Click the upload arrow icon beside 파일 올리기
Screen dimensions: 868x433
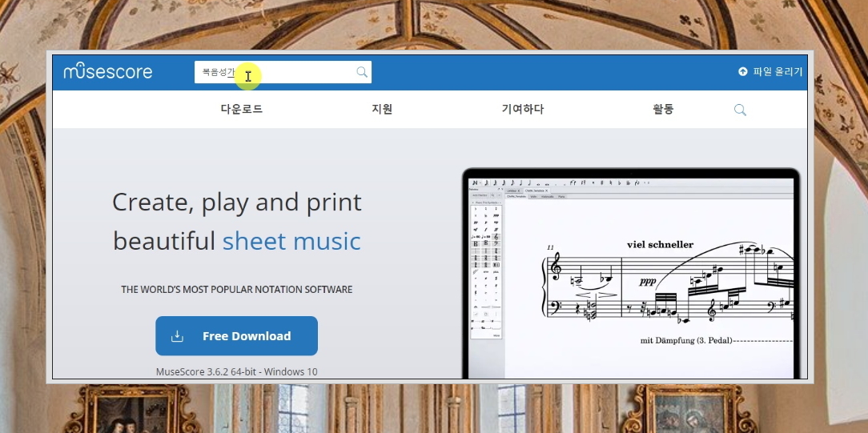743,71
